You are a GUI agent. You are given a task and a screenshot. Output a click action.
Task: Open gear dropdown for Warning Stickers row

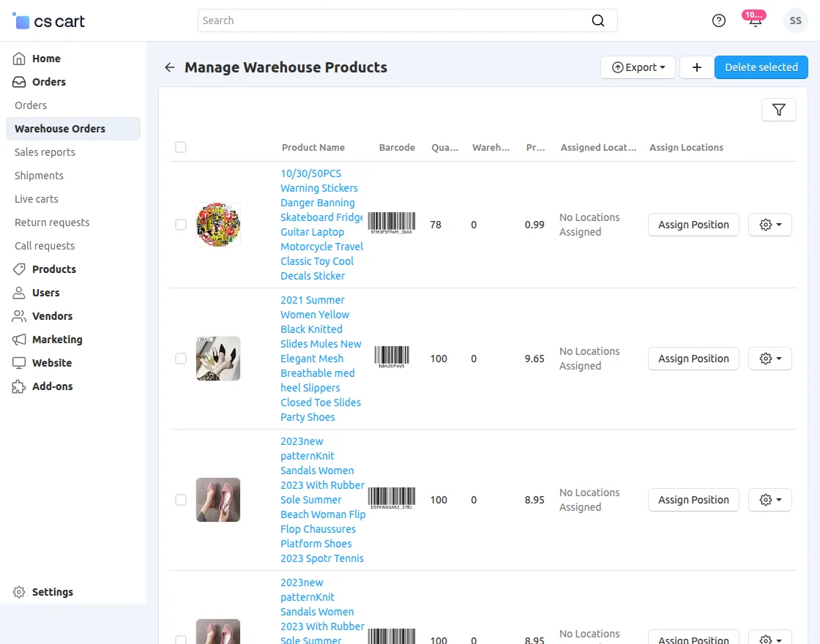click(x=770, y=225)
